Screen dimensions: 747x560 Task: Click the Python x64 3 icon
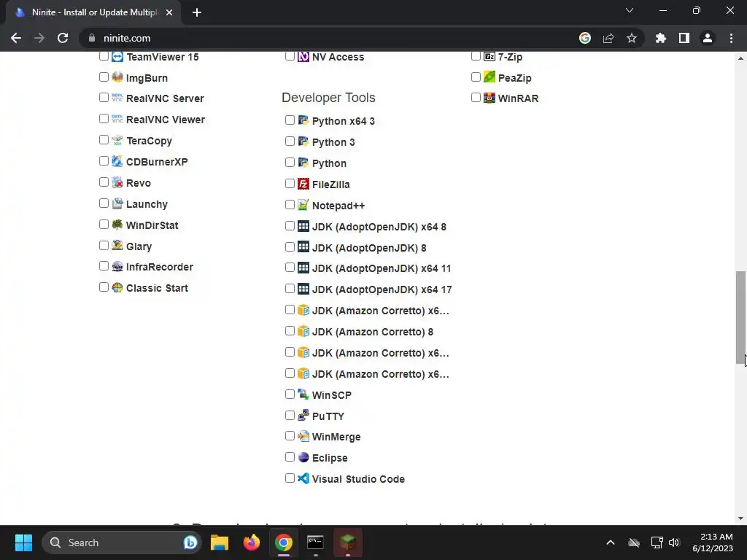pyautogui.click(x=303, y=120)
